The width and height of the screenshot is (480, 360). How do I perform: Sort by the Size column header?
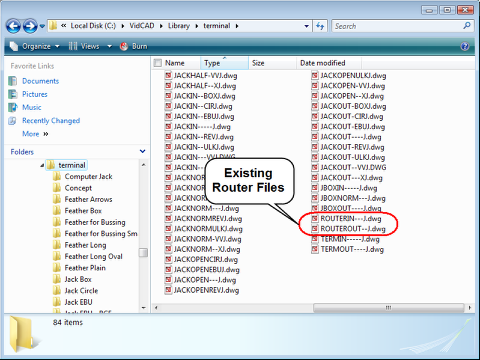(272, 63)
